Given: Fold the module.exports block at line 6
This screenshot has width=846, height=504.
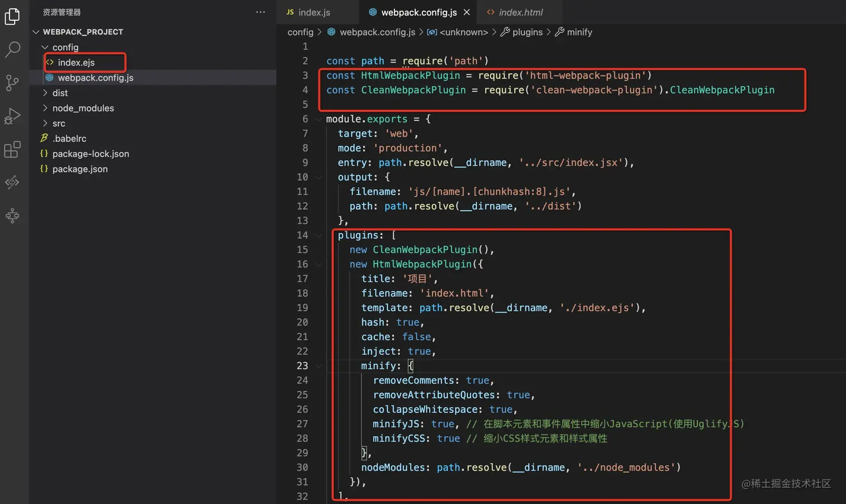Looking at the screenshot, I should [318, 119].
